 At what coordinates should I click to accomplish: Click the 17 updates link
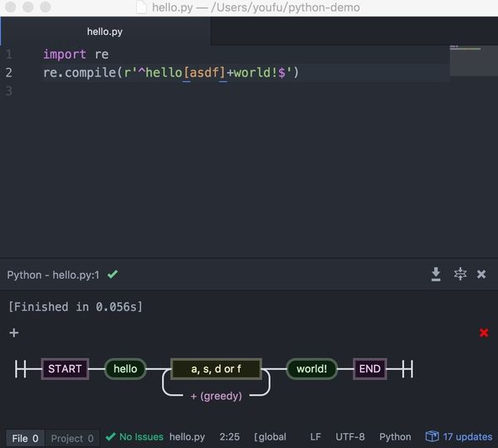(467, 437)
